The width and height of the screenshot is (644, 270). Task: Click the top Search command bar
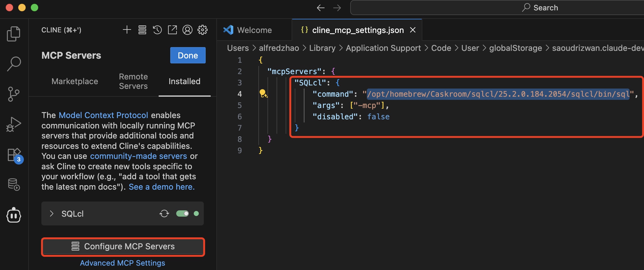point(497,8)
